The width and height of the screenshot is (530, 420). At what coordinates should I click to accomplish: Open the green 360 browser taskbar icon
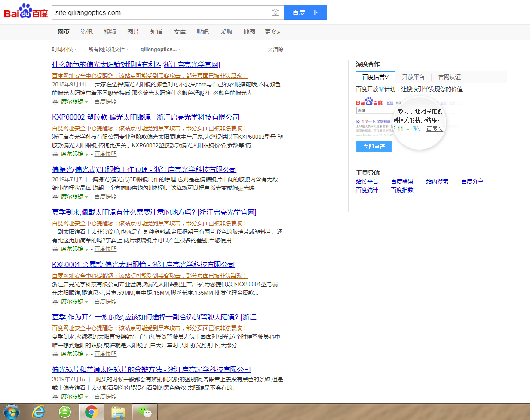tap(65, 412)
